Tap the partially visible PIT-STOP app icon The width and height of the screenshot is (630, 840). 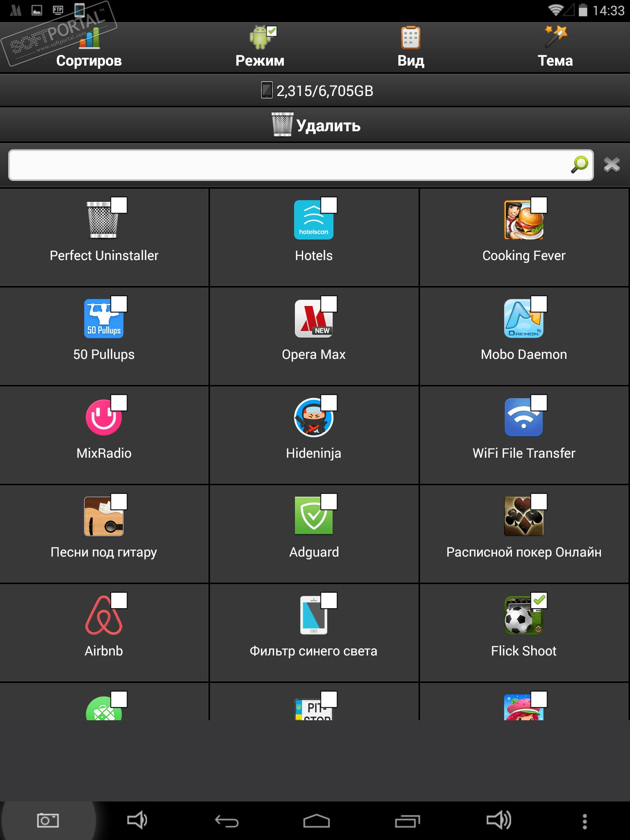(314, 710)
